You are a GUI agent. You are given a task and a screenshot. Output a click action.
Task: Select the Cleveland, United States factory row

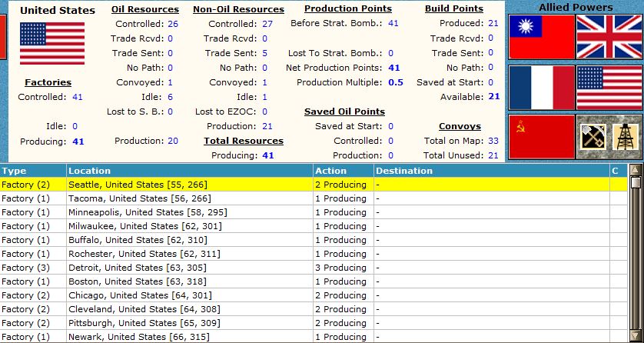coord(314,309)
